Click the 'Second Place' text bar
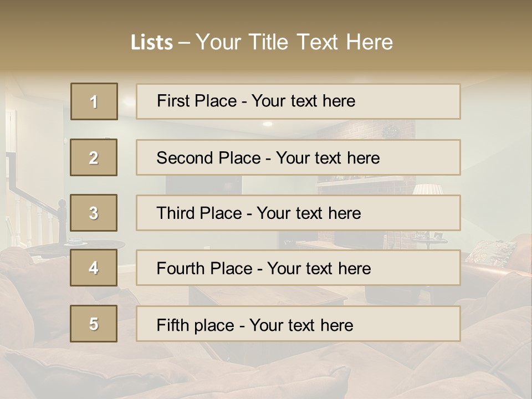Image resolution: width=532 pixels, height=399 pixels. point(298,157)
